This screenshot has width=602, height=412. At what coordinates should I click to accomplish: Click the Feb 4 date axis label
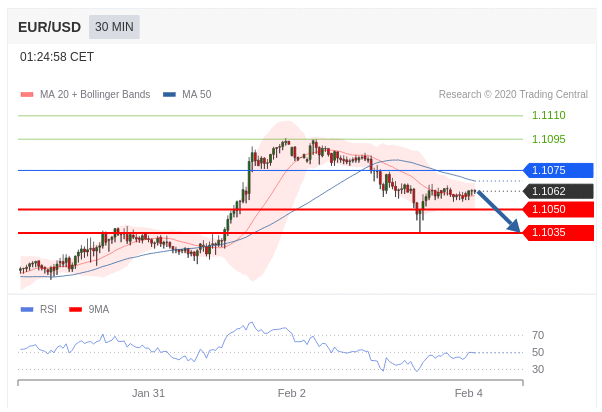(x=468, y=393)
